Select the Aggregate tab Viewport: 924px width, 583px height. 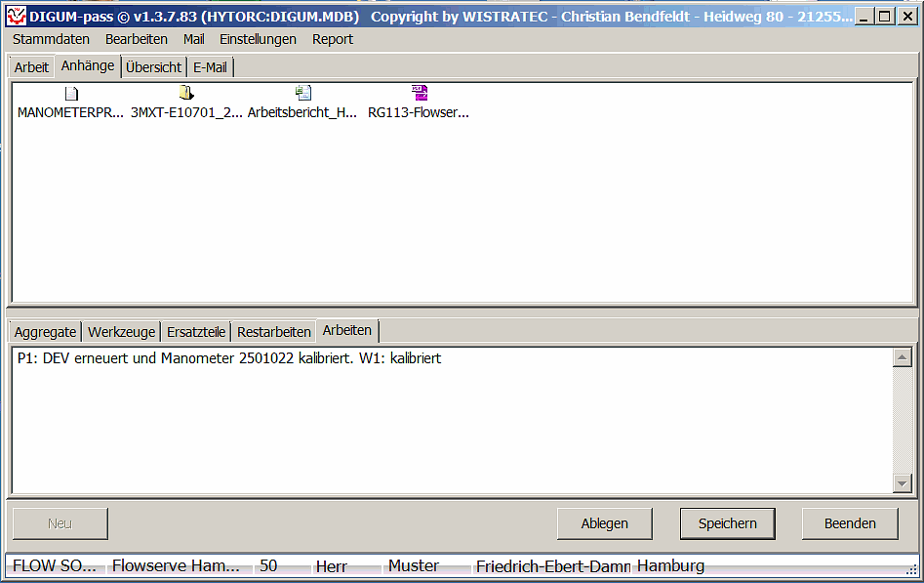point(45,332)
